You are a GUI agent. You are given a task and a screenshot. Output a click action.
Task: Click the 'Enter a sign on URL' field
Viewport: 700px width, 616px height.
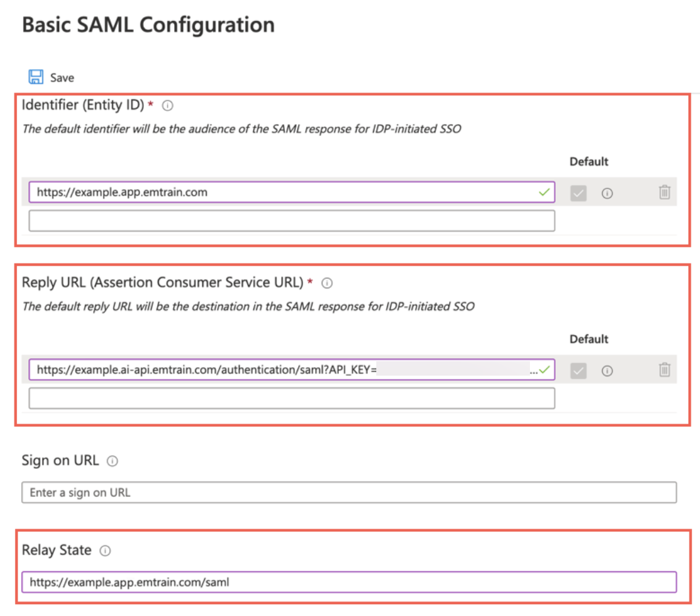(x=348, y=493)
